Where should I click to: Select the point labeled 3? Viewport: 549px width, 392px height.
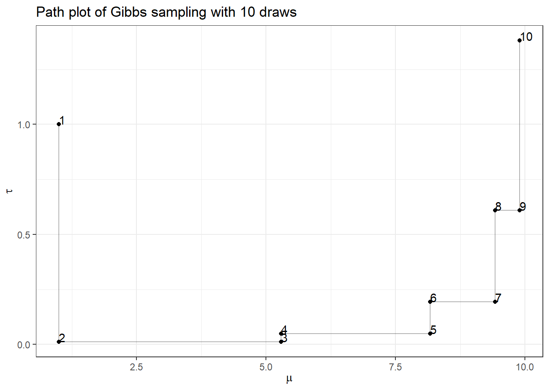coord(281,342)
